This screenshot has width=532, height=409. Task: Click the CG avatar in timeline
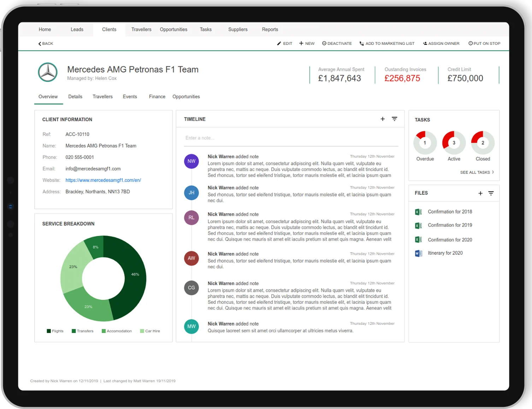click(x=191, y=288)
